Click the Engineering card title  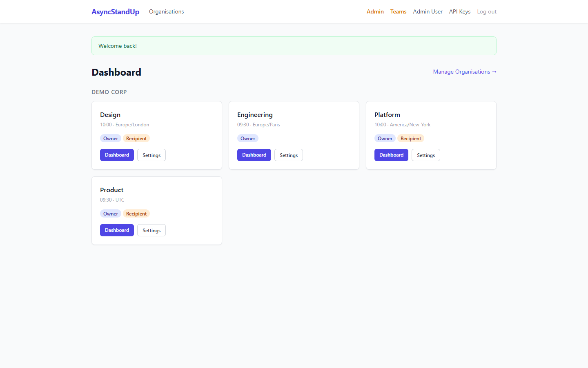point(255,115)
